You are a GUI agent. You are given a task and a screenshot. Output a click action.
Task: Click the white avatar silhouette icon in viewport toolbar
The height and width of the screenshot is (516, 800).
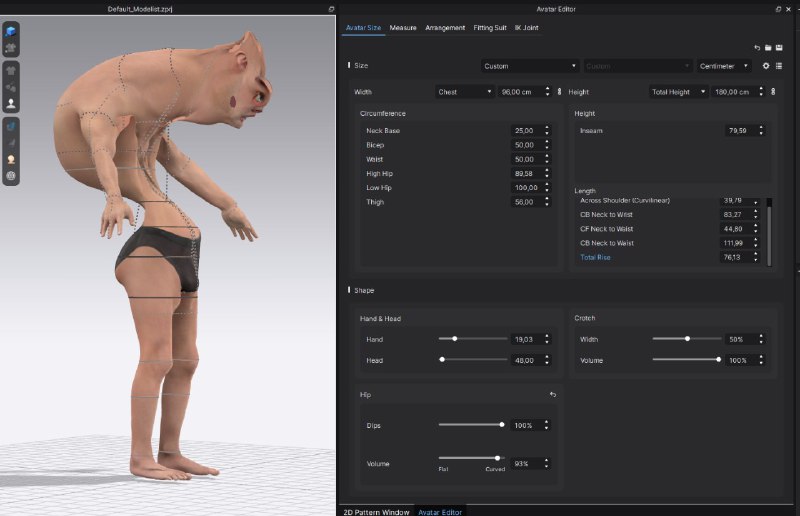tap(10, 104)
